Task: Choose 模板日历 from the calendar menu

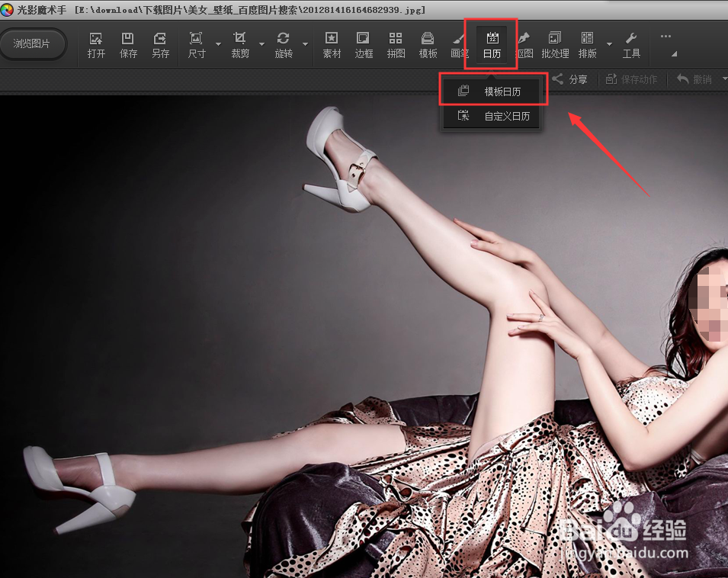Action: [x=492, y=92]
